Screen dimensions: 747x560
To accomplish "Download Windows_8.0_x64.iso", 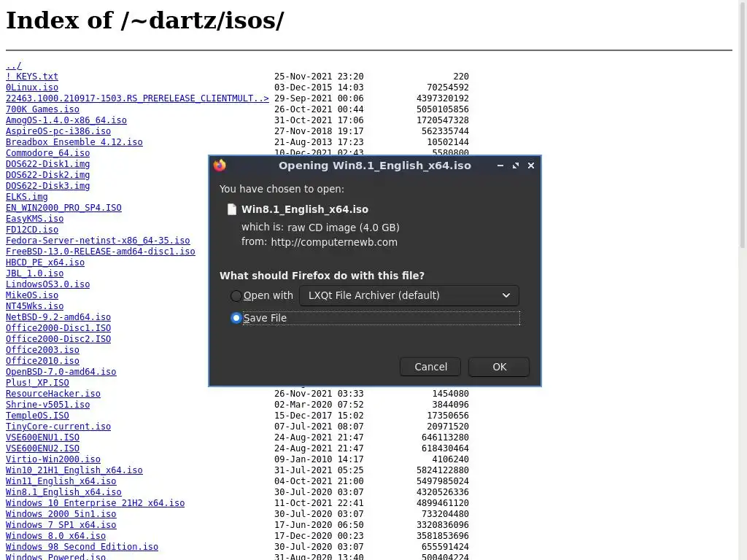I will pyautogui.click(x=55, y=537).
